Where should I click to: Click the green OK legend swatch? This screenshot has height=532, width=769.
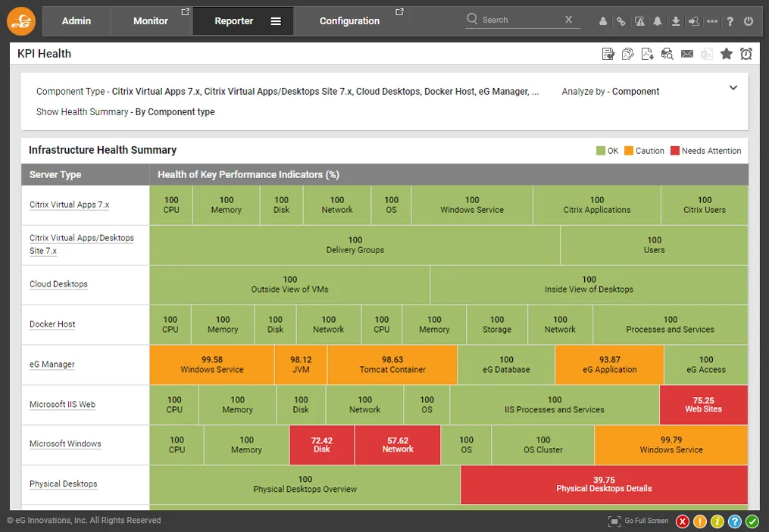(600, 151)
